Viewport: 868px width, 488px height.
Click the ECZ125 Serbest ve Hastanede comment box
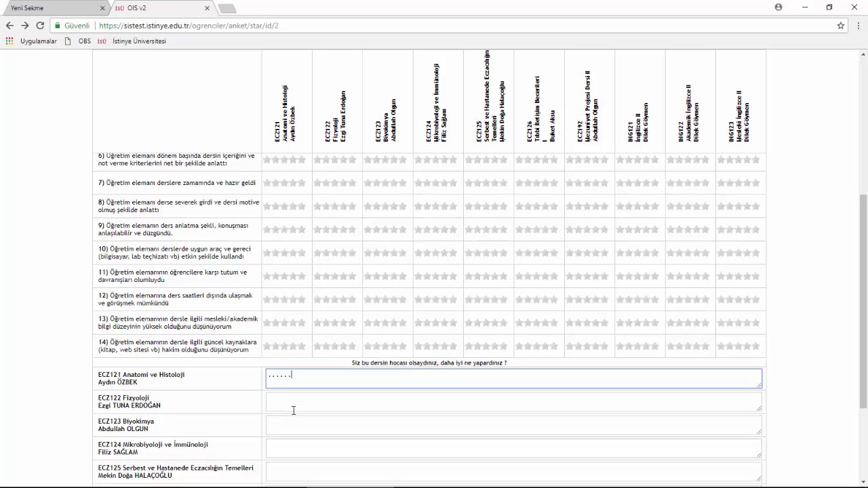click(514, 472)
